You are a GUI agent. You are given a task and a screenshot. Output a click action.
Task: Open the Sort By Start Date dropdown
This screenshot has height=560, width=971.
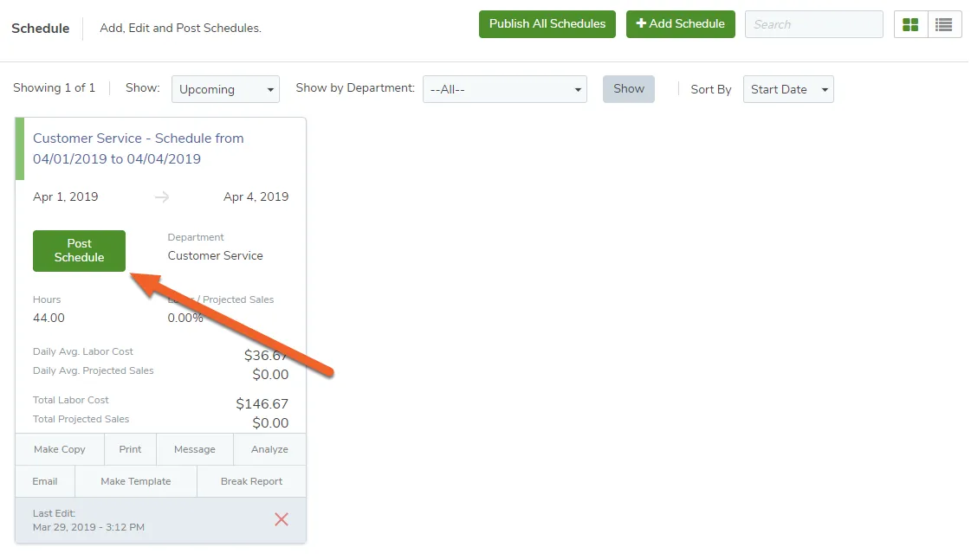click(x=788, y=89)
